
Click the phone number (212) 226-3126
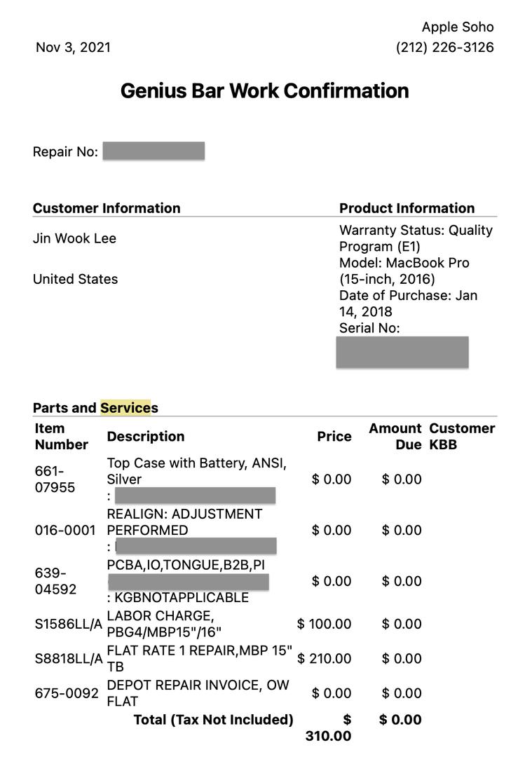point(444,48)
